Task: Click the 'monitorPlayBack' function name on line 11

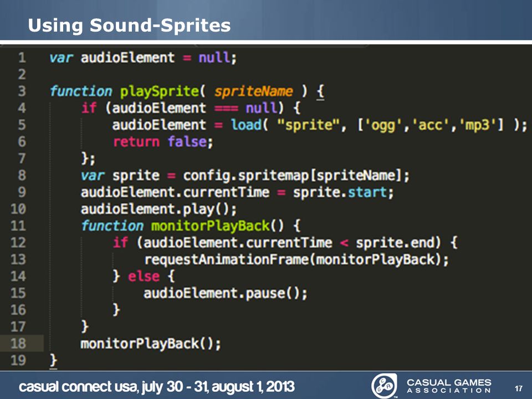Action: (x=211, y=226)
